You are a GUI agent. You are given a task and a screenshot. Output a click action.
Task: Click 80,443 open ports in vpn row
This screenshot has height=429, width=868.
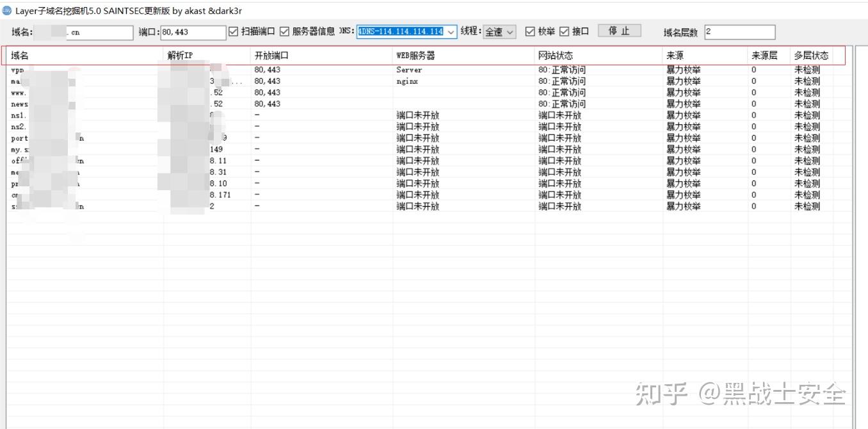[268, 70]
